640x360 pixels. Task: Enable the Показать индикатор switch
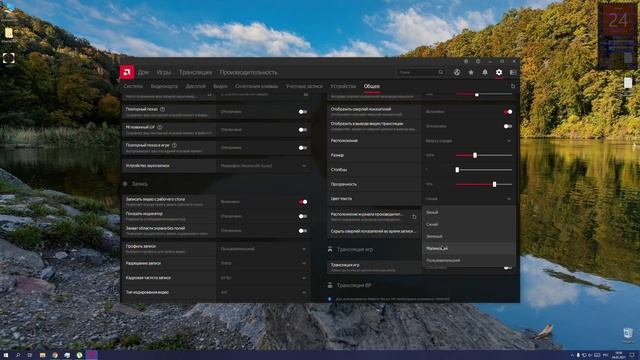point(302,216)
